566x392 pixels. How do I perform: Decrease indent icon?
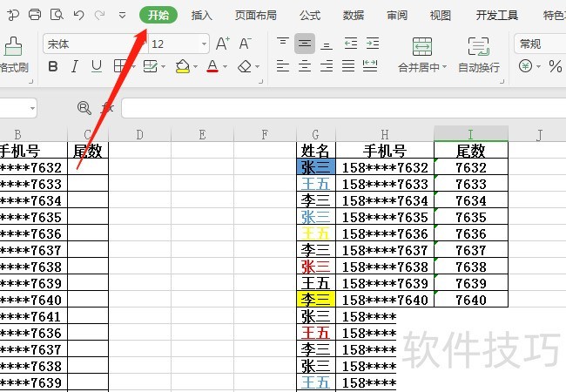[x=351, y=44]
